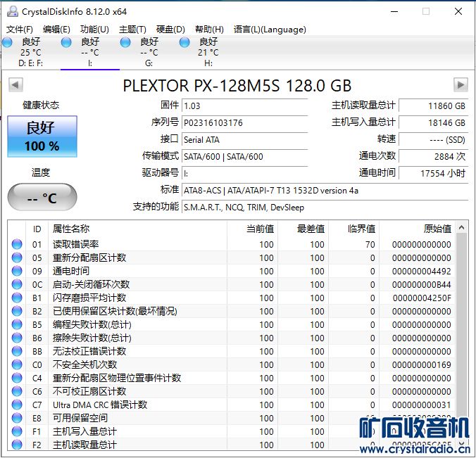Click the 原始值 column header
476x458 pixels.
point(417,229)
